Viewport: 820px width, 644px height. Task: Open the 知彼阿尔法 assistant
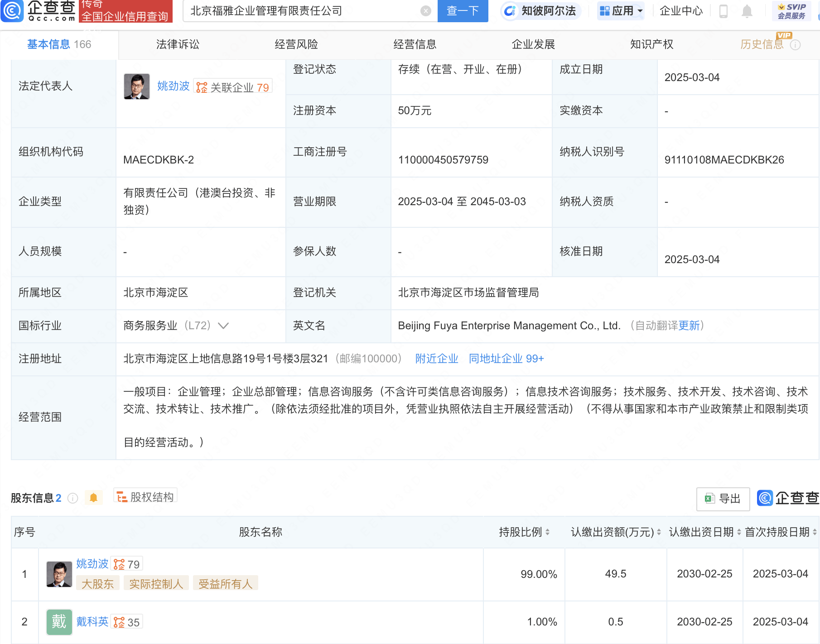pos(541,11)
